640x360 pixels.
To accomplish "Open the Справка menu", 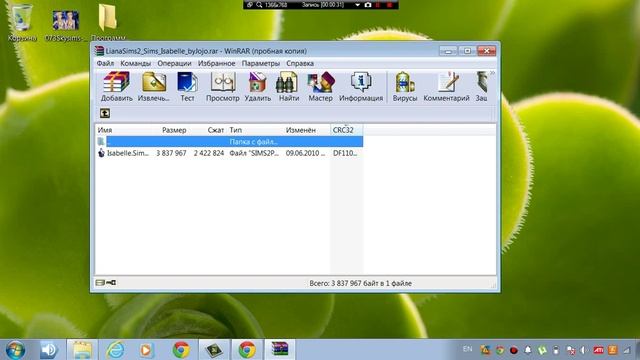I will coord(300,63).
